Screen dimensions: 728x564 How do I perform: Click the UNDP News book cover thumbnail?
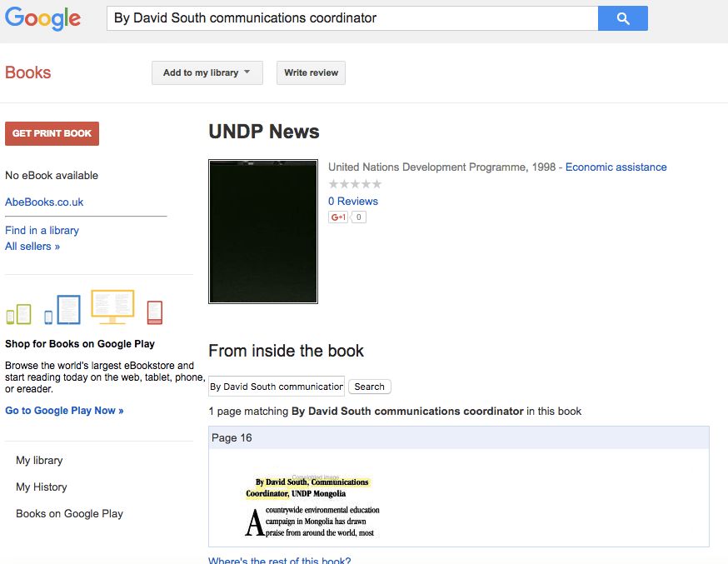coord(263,232)
